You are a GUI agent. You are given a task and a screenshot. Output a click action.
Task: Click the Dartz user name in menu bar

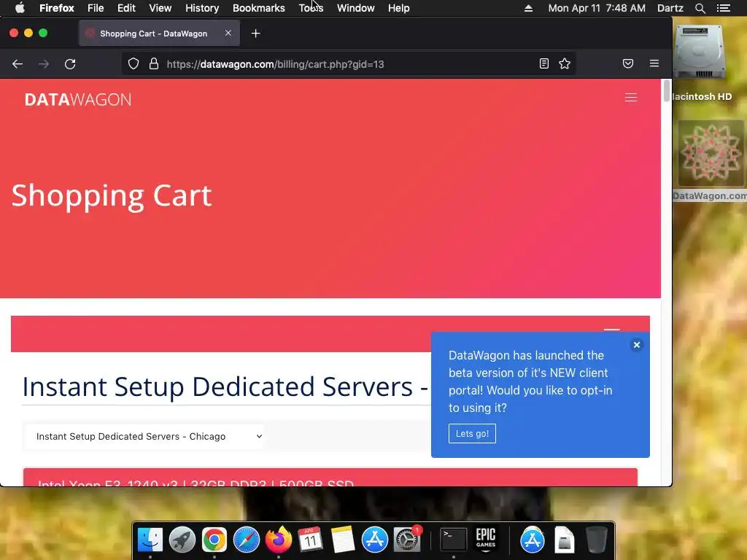click(x=670, y=8)
